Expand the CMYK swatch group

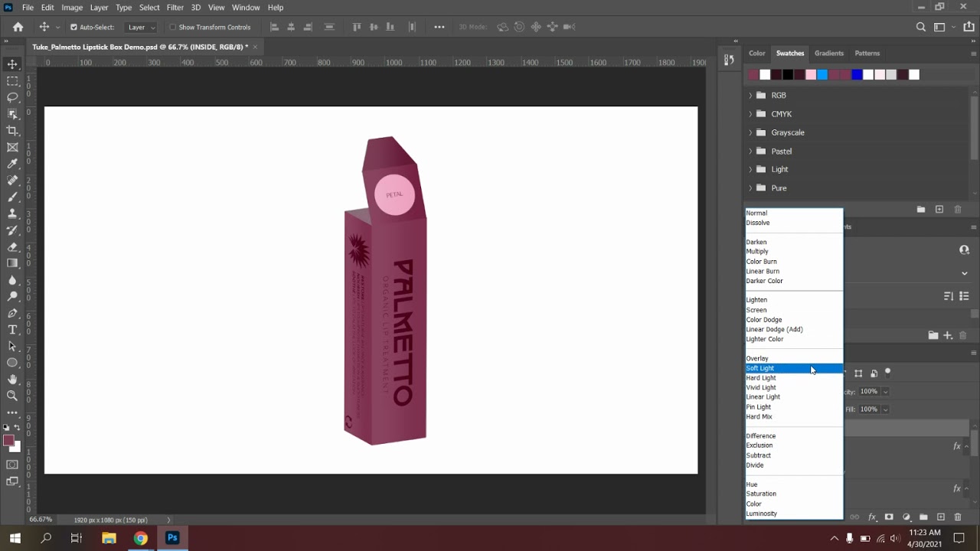750,114
